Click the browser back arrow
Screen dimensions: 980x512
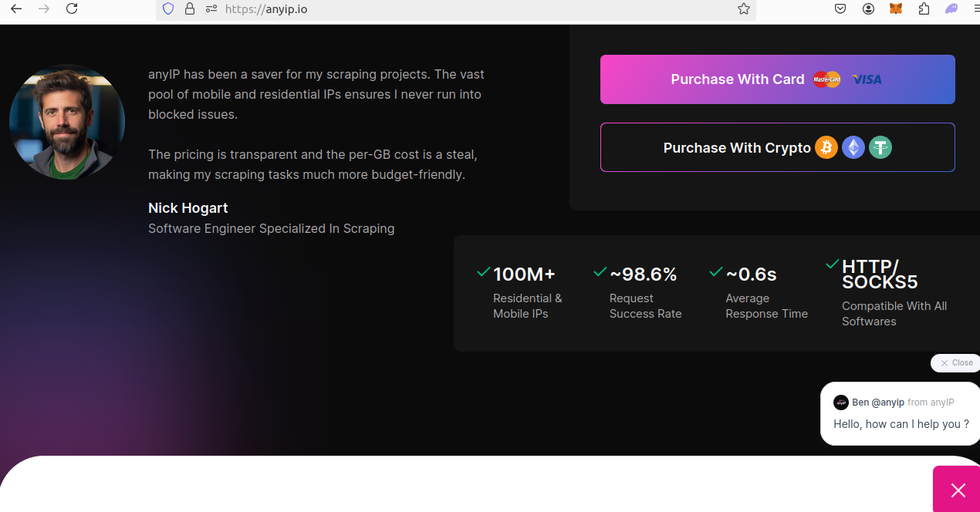(x=16, y=9)
